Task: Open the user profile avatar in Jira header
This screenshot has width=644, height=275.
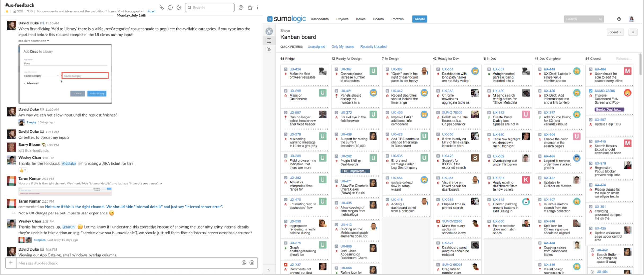Action: coord(632,19)
